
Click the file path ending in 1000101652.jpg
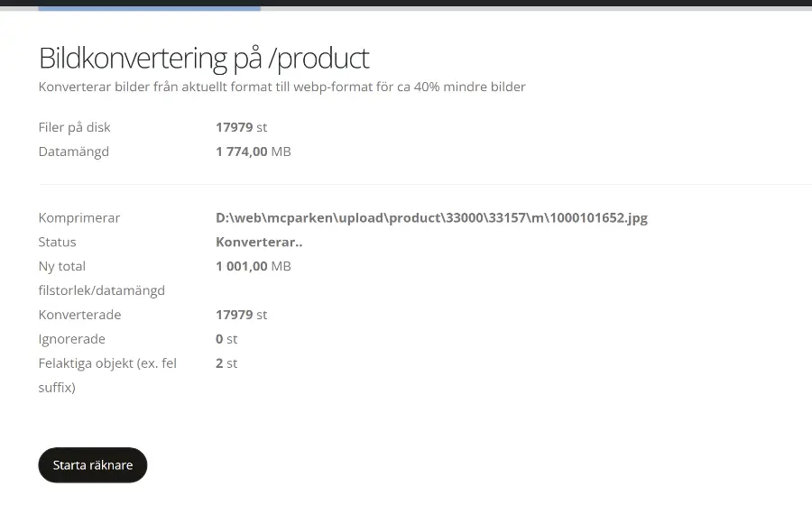coord(431,217)
